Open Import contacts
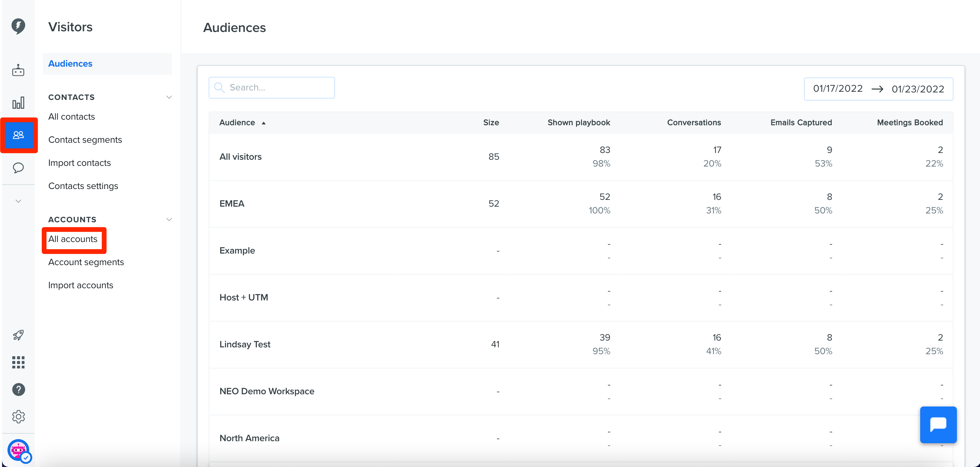The width and height of the screenshot is (980, 467). pos(80,163)
